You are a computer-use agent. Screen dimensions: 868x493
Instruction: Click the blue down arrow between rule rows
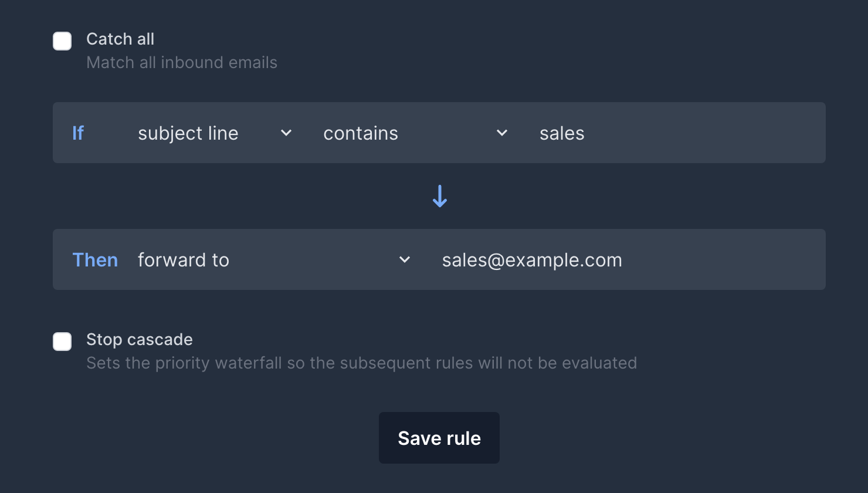click(439, 196)
